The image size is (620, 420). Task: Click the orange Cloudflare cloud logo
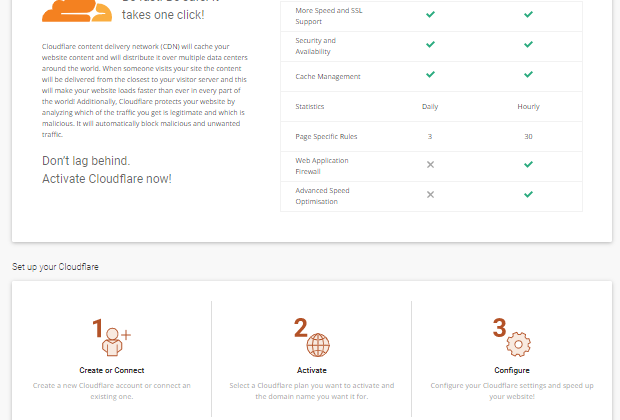point(77,11)
